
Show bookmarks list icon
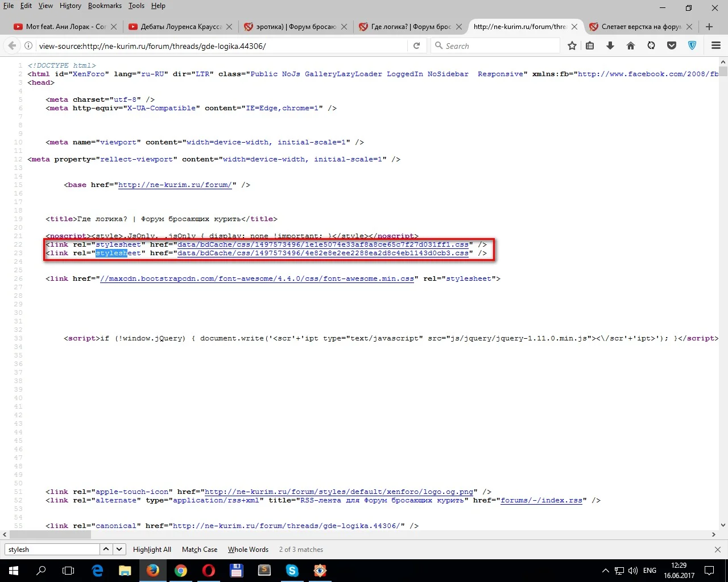(590, 45)
